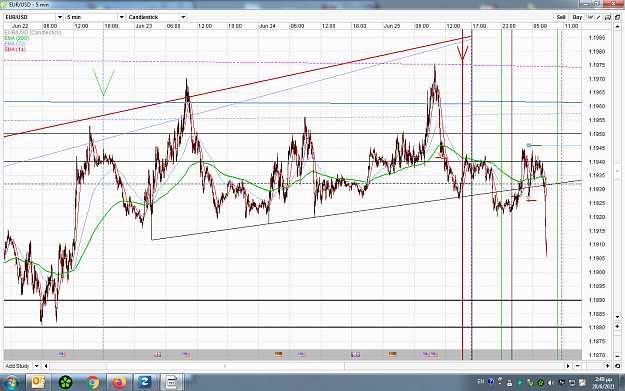Click German flag event at Jun 24
Image resolution: width=625 pixels, height=391 pixels.
pos(279,354)
